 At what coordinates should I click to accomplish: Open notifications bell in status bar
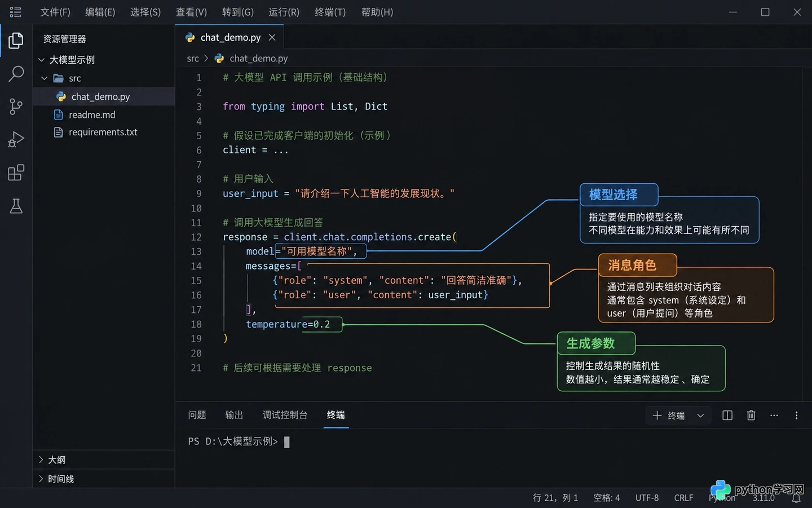coord(796,498)
